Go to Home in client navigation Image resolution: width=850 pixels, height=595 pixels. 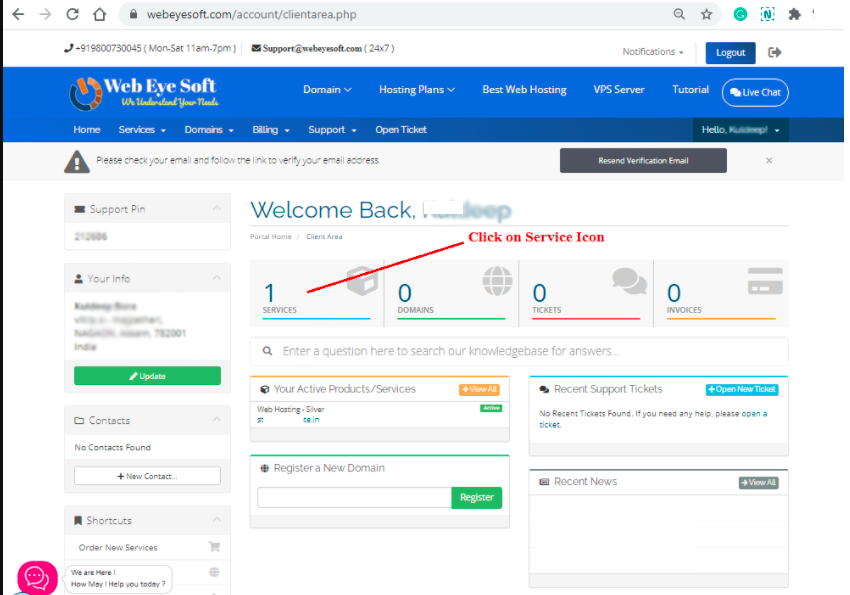click(x=87, y=130)
